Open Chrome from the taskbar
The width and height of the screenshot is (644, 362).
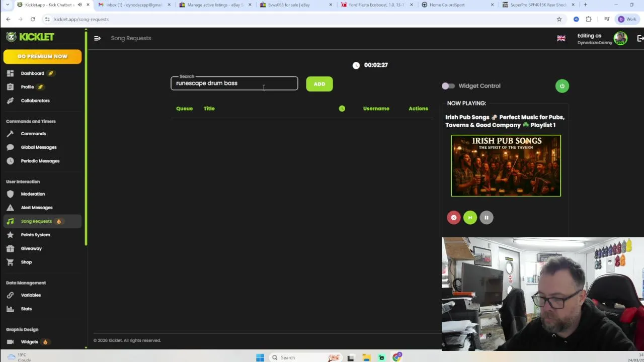(397, 357)
